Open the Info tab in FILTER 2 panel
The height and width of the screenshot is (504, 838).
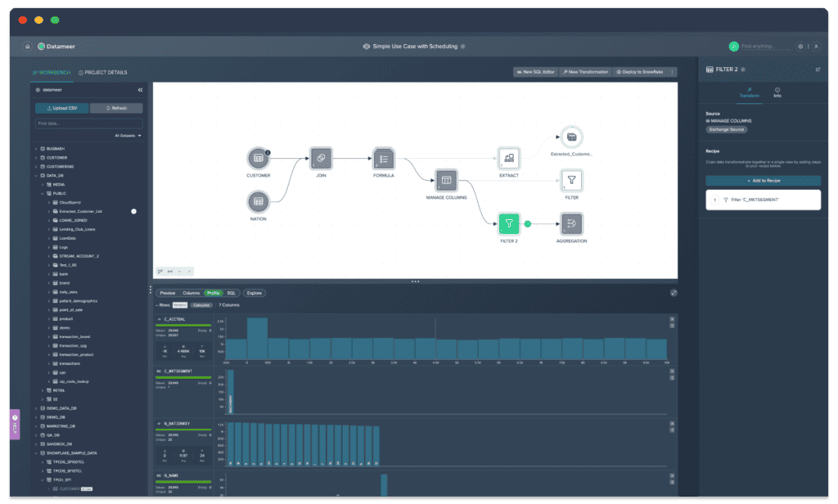777,92
